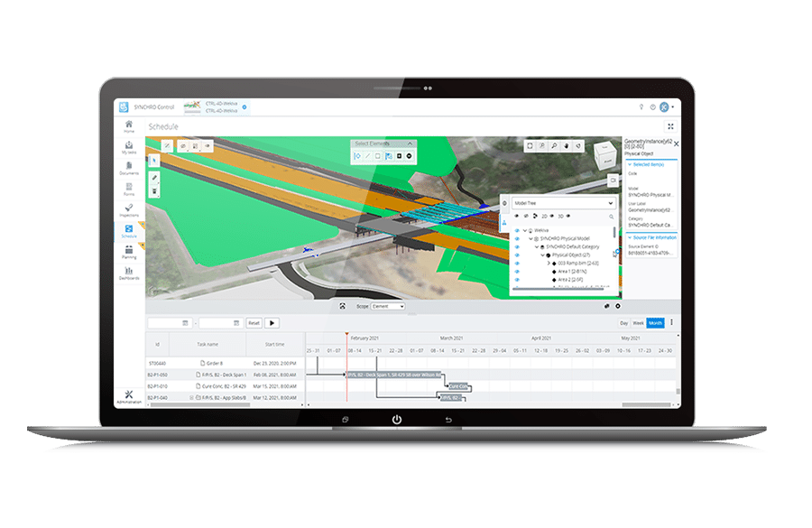Viewport: 812px width, 528px height.
Task: Toggle visibility of the Wekiva tree node
Action: (517, 230)
